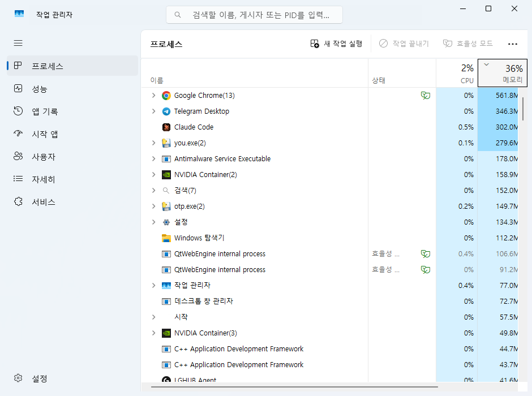Expand Antimalware Service Executable row
Viewport: 532px width, 396px height.
coord(154,158)
